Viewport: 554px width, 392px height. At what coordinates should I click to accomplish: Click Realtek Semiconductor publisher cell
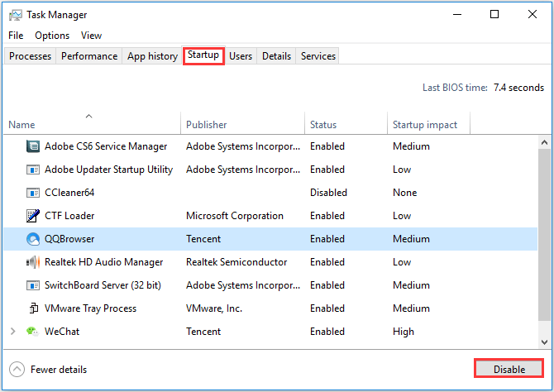236,262
